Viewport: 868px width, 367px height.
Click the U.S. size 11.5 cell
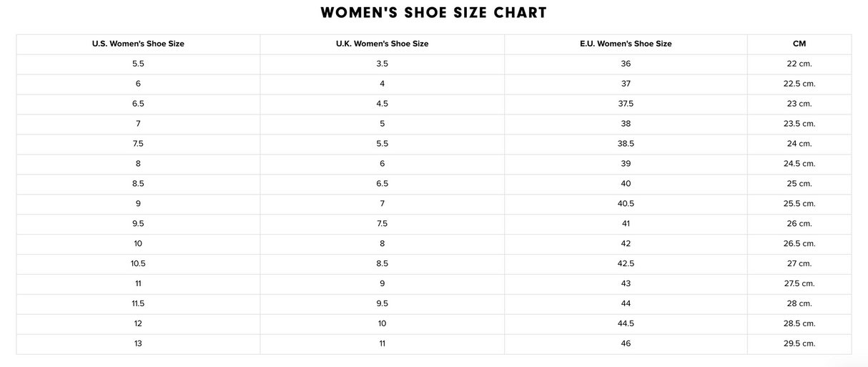point(138,303)
